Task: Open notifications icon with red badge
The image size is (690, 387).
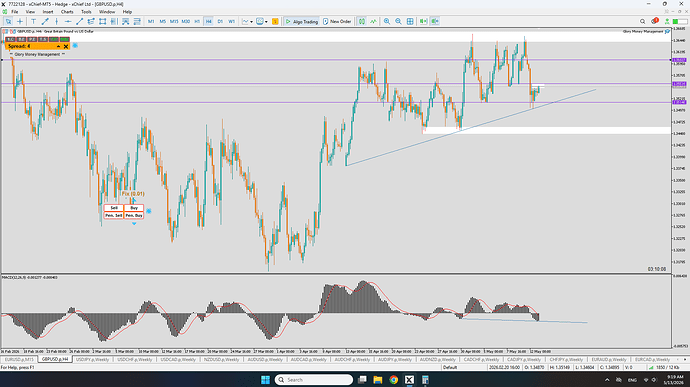Action: point(654,21)
